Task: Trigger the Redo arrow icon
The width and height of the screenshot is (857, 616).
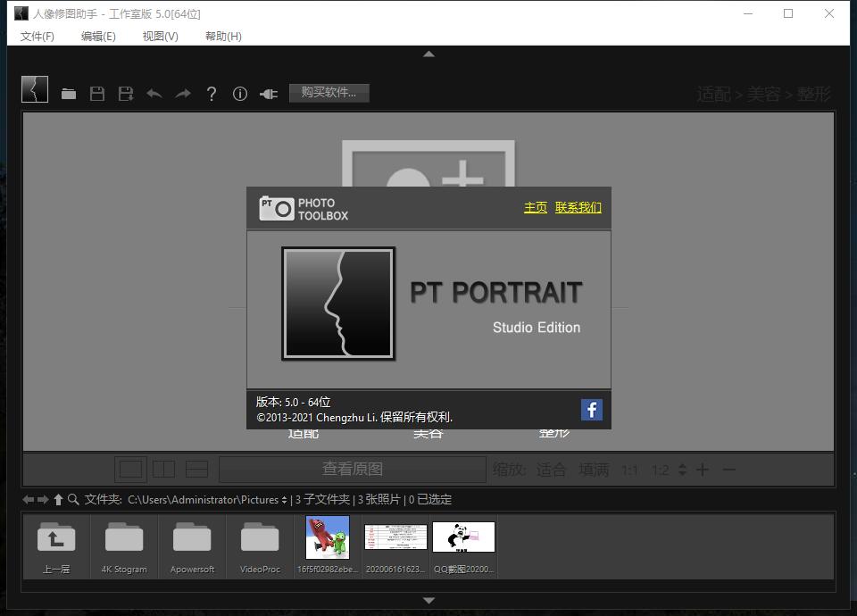Action: (x=183, y=93)
